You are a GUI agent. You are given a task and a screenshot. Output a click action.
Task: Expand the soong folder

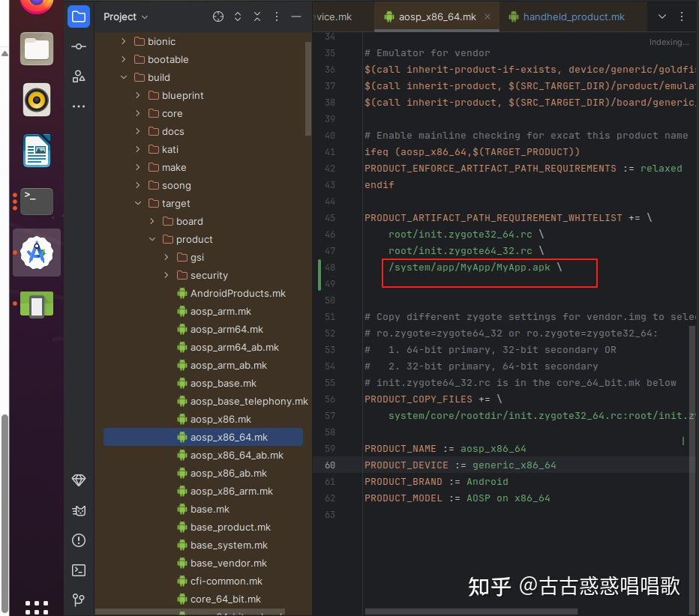coord(138,185)
